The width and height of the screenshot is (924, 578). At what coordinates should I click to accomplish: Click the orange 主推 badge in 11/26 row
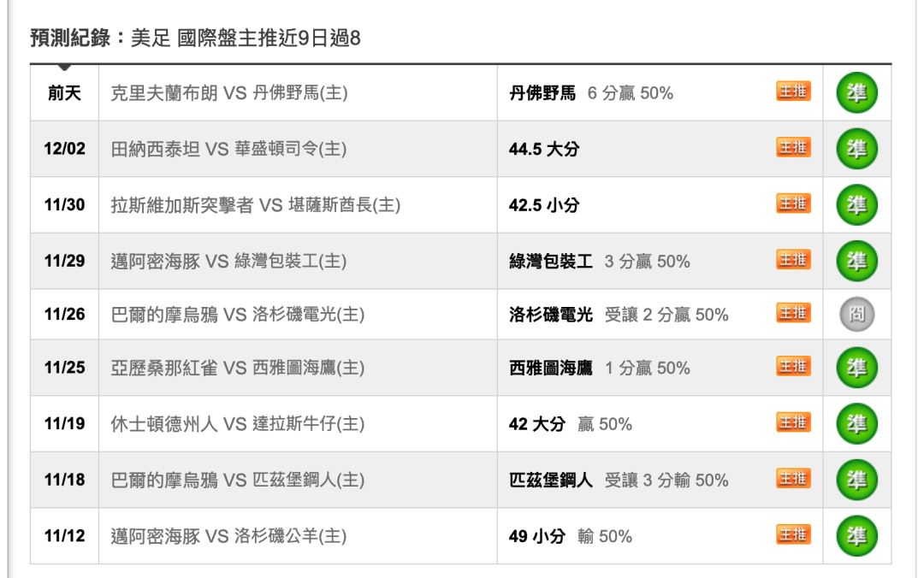pyautogui.click(x=793, y=312)
